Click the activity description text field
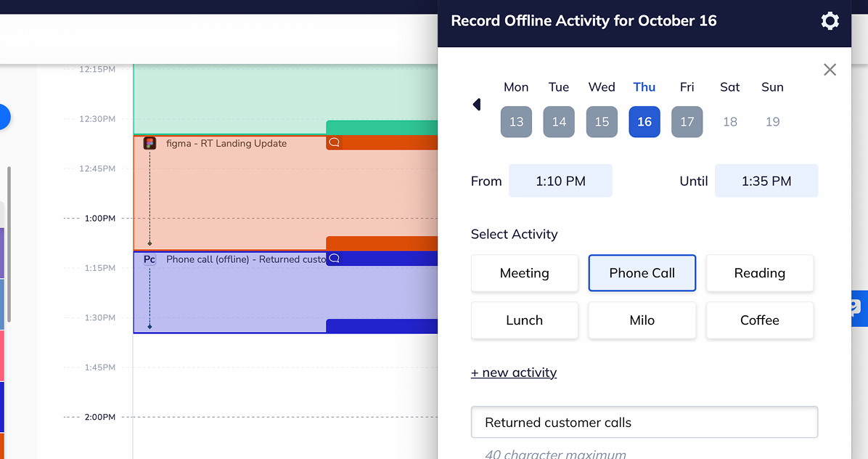This screenshot has width=868, height=459. click(644, 422)
